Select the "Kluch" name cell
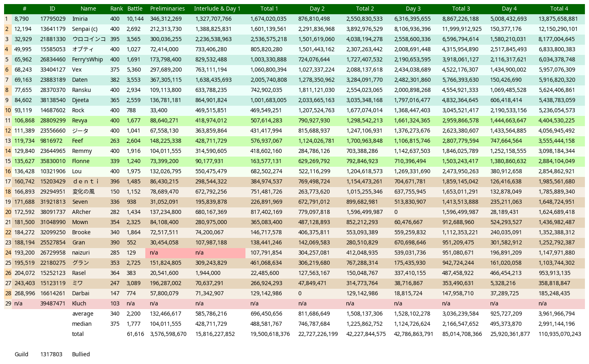This screenshot has width=589, height=364. [79, 303]
